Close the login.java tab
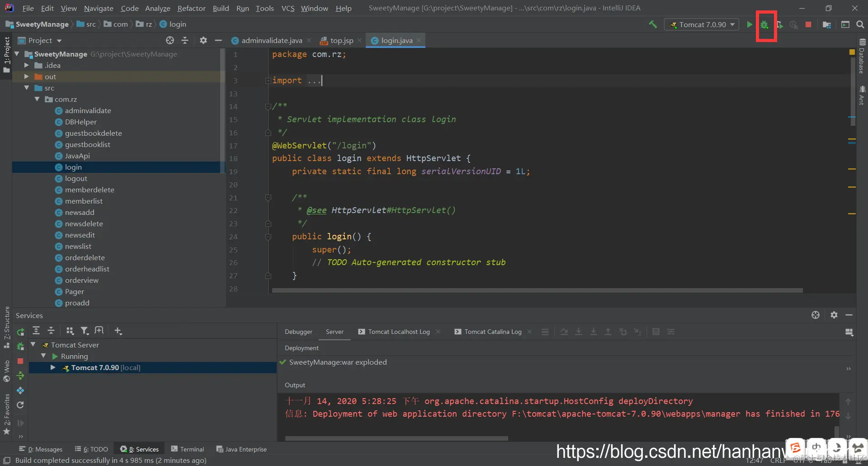 point(419,40)
